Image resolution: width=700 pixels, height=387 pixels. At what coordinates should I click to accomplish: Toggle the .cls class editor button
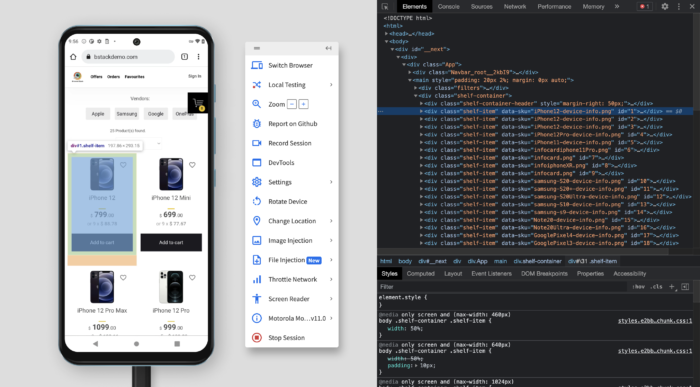coord(656,287)
